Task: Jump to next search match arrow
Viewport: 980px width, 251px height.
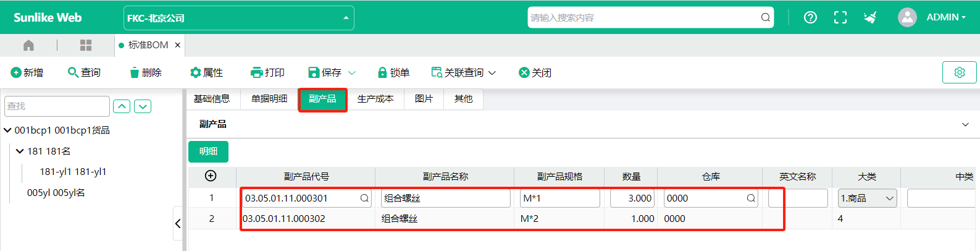Action: pos(143,106)
